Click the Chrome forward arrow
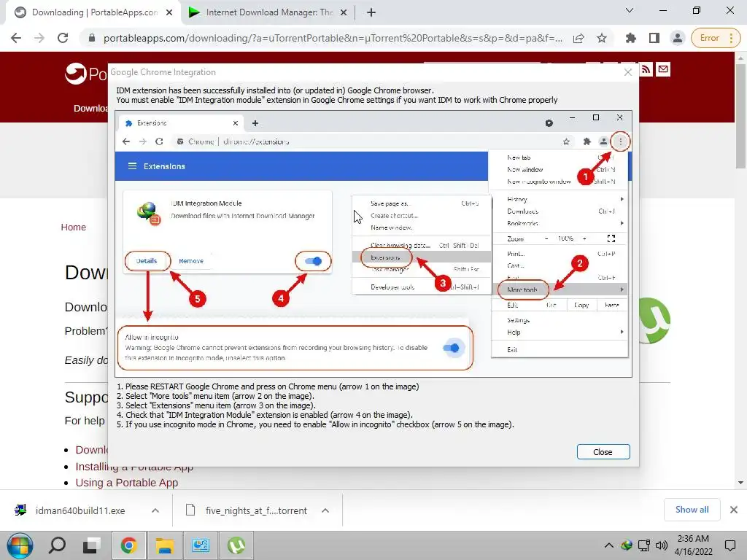The height and width of the screenshot is (560, 747). pos(39,38)
